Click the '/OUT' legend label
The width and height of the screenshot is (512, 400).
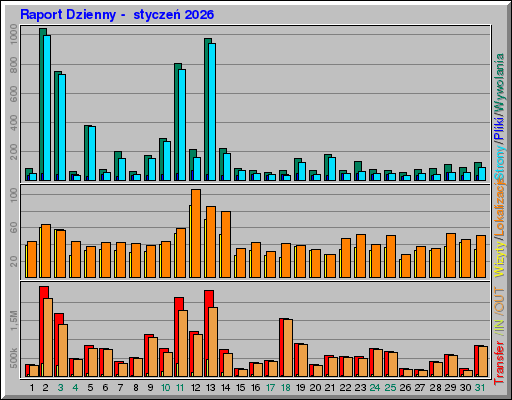[x=499, y=301]
